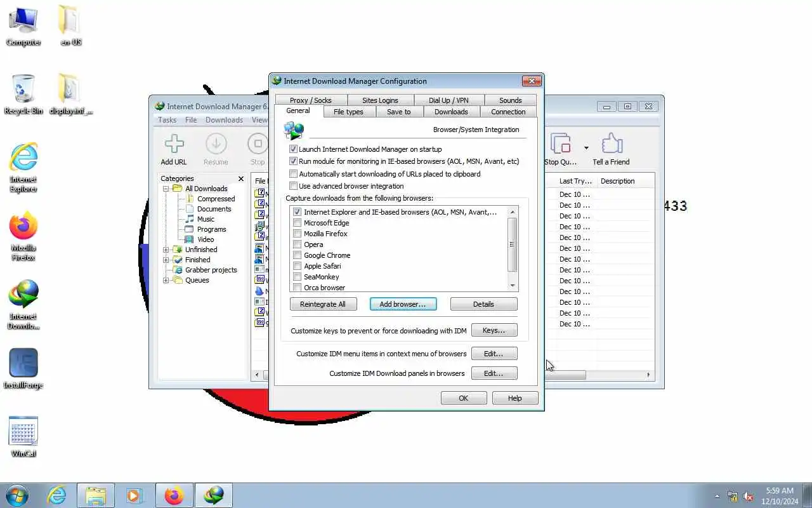
Task: Open Windows Media Player in taskbar
Action: coord(134,495)
